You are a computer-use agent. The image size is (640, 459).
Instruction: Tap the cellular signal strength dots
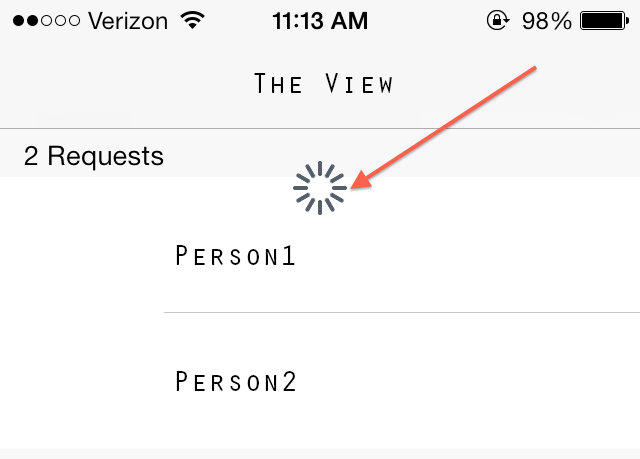(46, 20)
